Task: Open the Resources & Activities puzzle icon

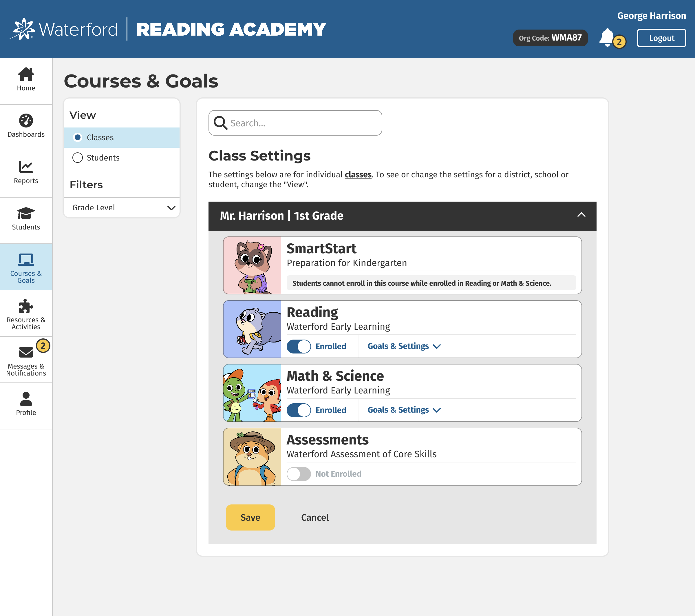Action: pos(26,306)
